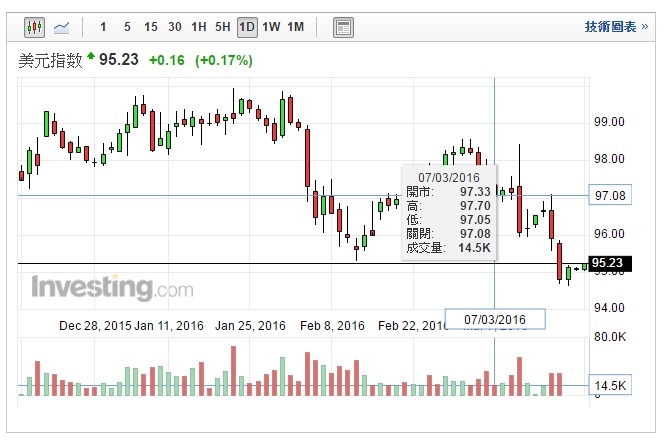Set chart to 5H timeframe
The width and height of the screenshot is (665, 442).
(223, 26)
